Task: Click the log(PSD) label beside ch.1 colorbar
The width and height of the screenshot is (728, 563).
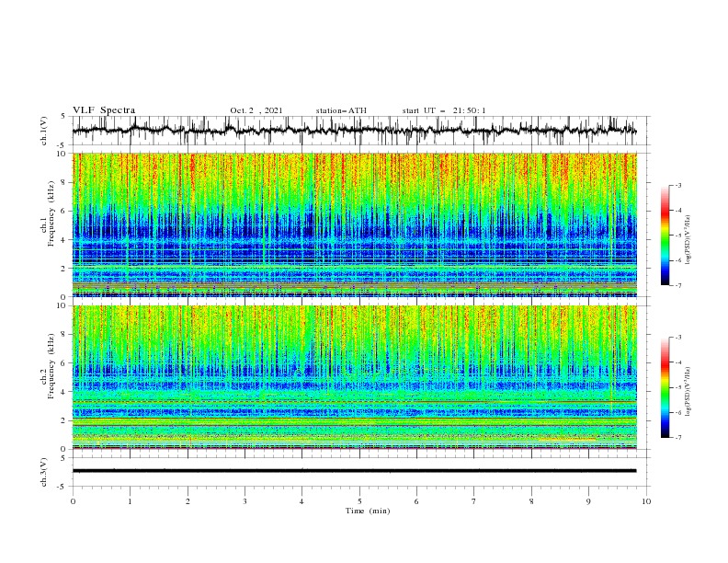Action: pos(688,240)
